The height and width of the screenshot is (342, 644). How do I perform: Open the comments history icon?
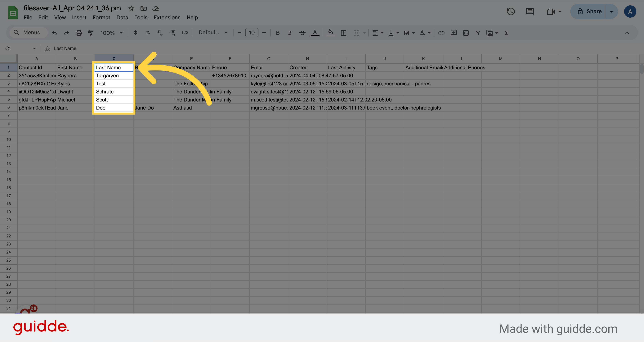530,11
